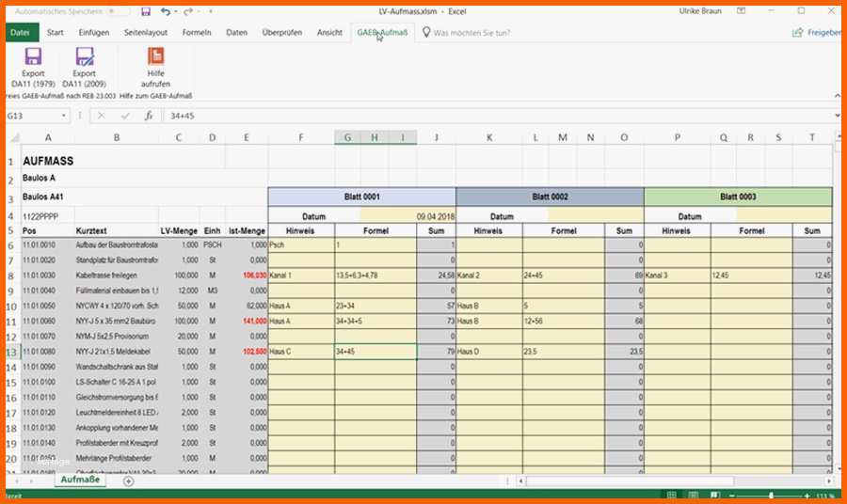847x504 pixels.
Task: Toggle Automatisches Speichern switch
Action: [119, 11]
